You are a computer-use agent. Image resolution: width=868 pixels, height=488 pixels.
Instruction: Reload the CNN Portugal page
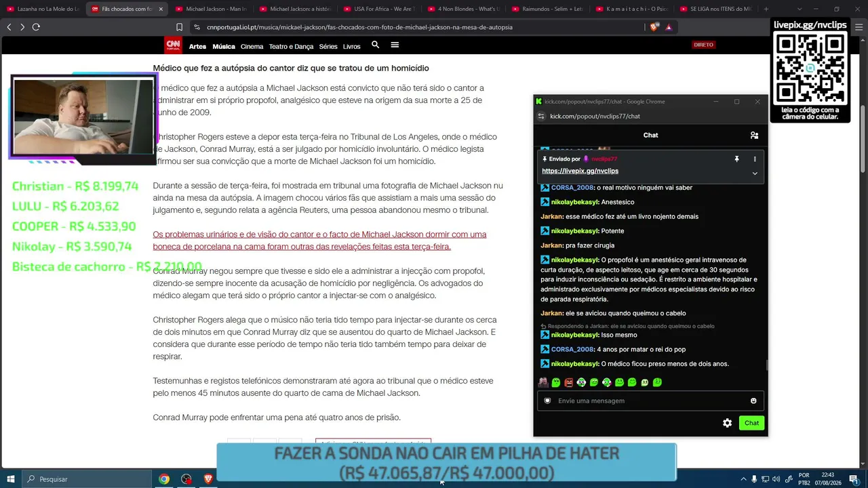pyautogui.click(x=36, y=27)
